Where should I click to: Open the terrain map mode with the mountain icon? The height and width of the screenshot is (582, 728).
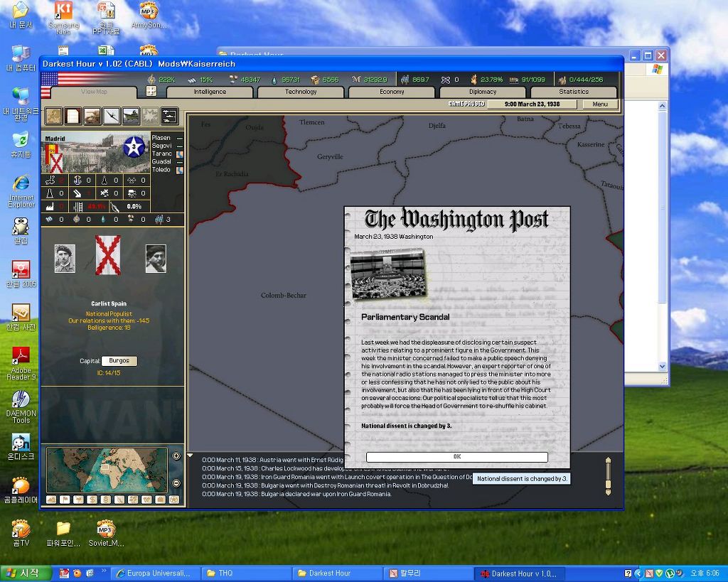pyautogui.click(x=51, y=500)
